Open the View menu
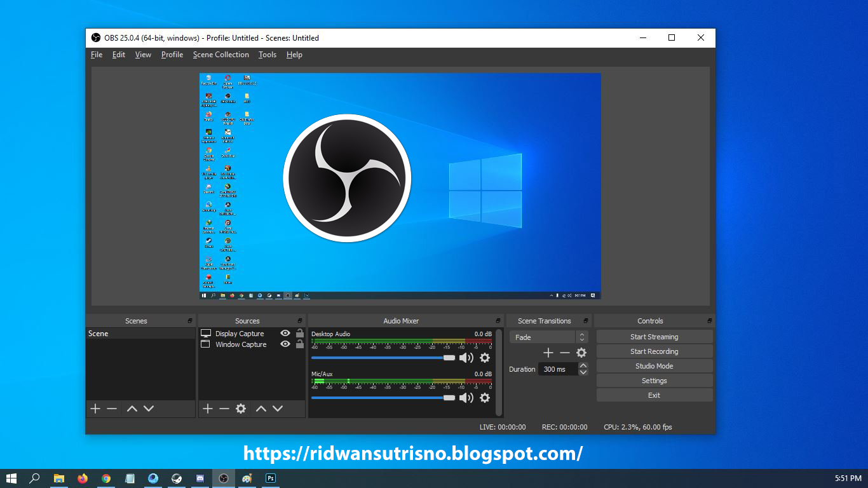868x488 pixels. (143, 55)
